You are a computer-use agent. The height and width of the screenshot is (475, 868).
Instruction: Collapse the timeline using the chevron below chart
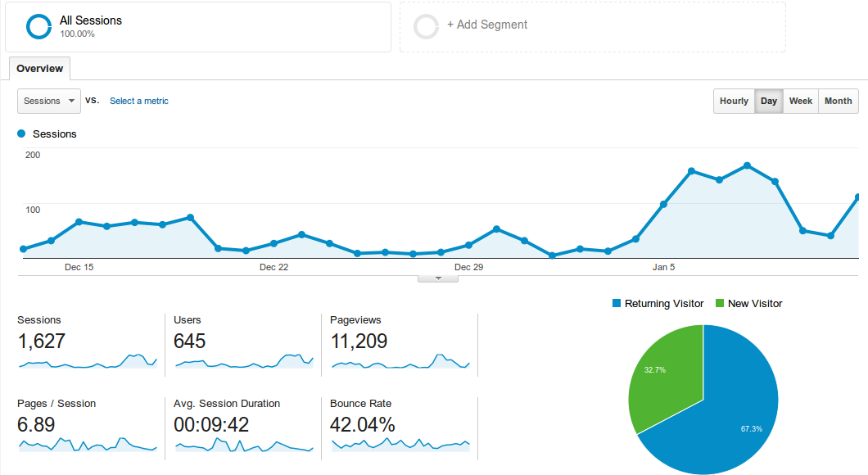(437, 277)
